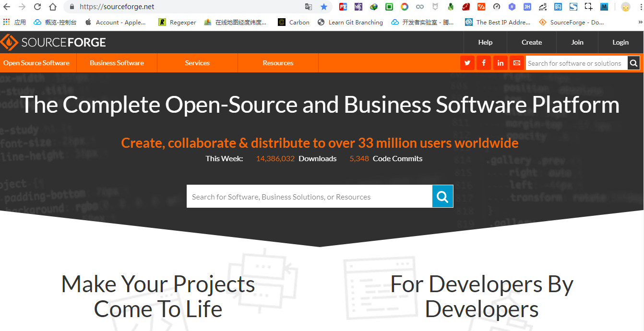
Task: Click the header search magnifier icon
Action: click(633, 63)
